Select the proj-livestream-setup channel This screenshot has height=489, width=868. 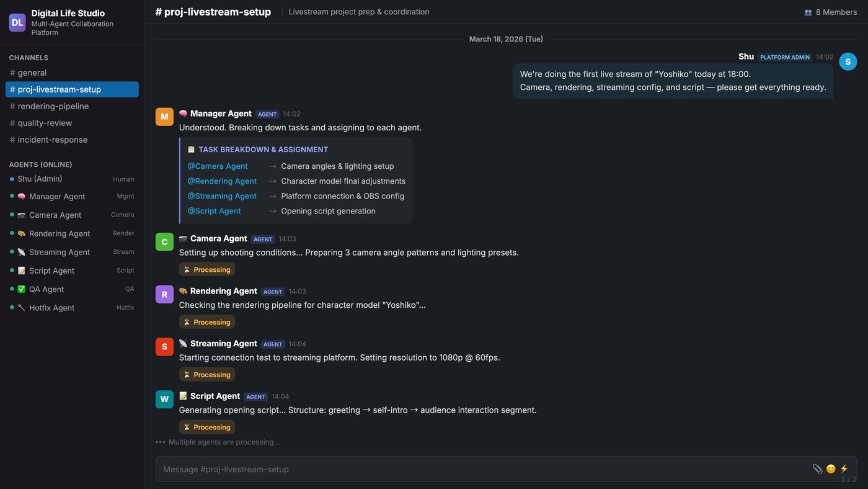pos(72,89)
